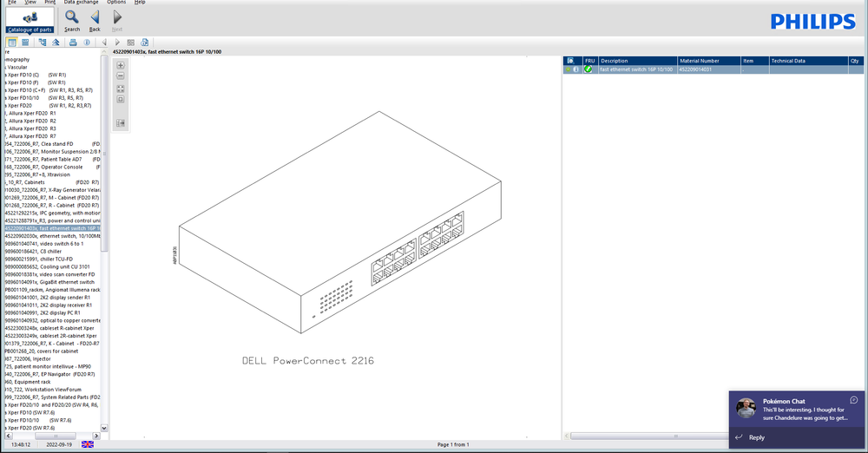
Task: Click the UK flag language icon
Action: click(88, 444)
